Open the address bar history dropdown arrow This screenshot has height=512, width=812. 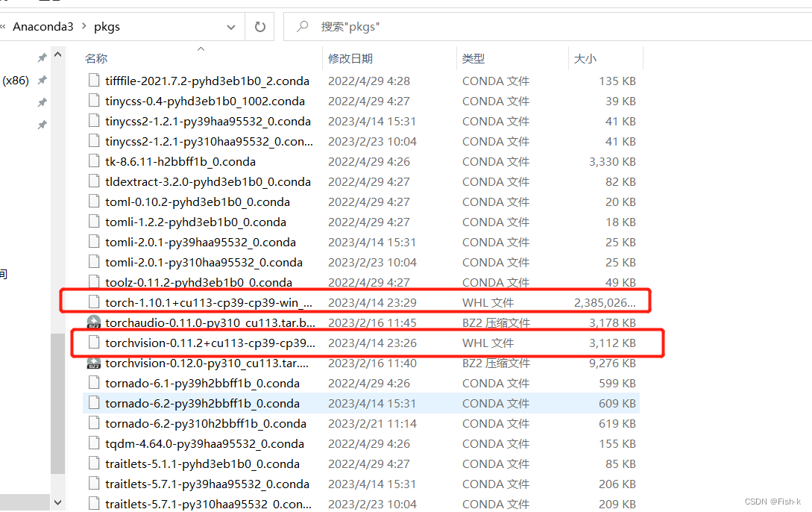click(x=230, y=25)
